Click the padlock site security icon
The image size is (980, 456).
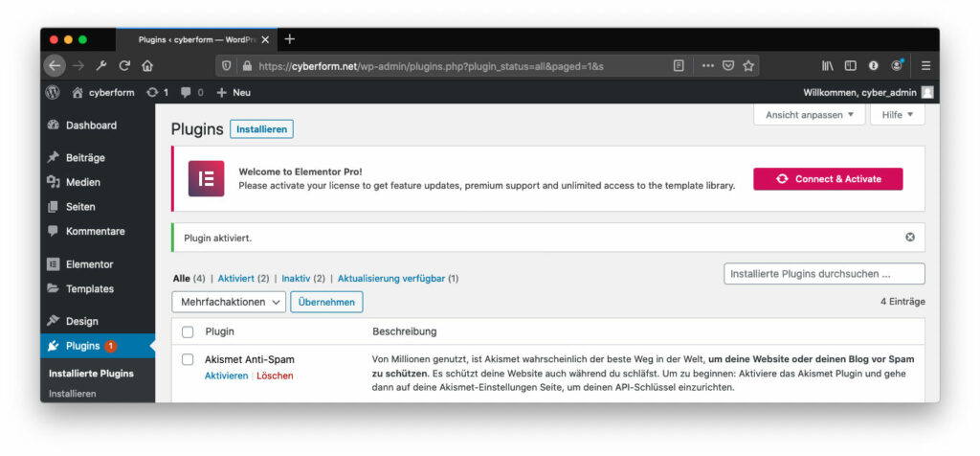click(247, 66)
